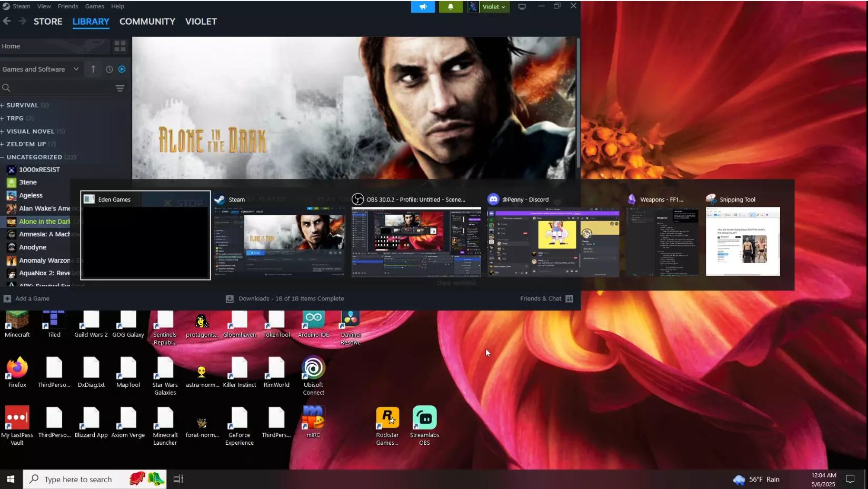Select forat-norm desktop shortcut icon
The height and width of the screenshot is (489, 868).
tap(202, 426)
